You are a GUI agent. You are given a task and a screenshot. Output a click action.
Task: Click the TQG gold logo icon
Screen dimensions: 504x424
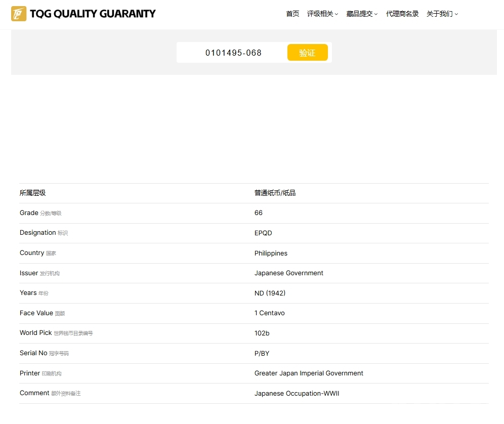pos(19,14)
